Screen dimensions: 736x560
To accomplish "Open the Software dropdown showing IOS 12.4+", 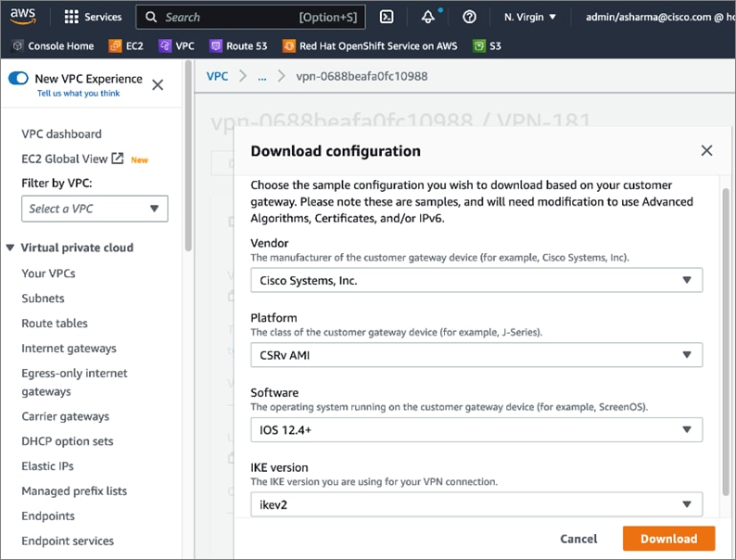I will (x=476, y=429).
